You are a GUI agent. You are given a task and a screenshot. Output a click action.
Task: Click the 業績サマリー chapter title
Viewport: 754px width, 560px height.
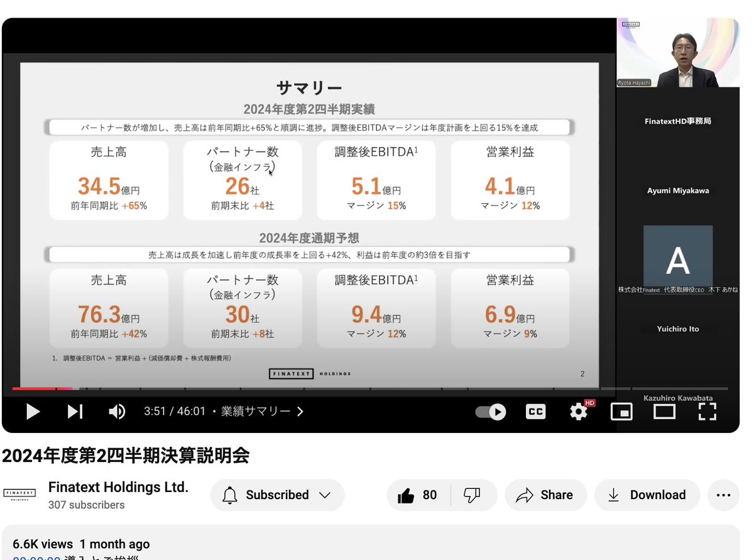click(256, 412)
